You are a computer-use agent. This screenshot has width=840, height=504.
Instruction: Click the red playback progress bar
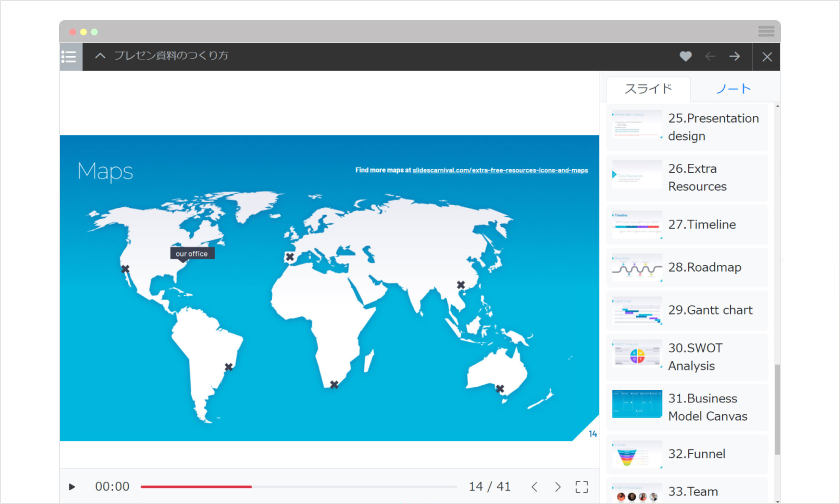click(x=196, y=487)
